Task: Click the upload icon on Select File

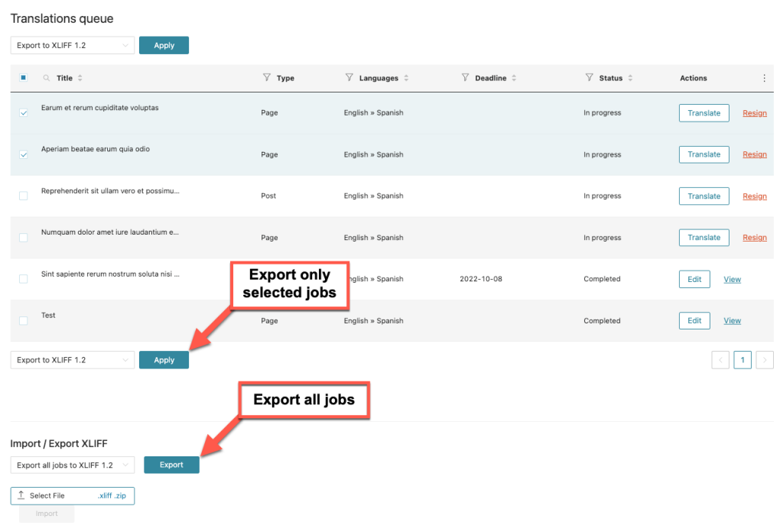Action: click(x=20, y=495)
